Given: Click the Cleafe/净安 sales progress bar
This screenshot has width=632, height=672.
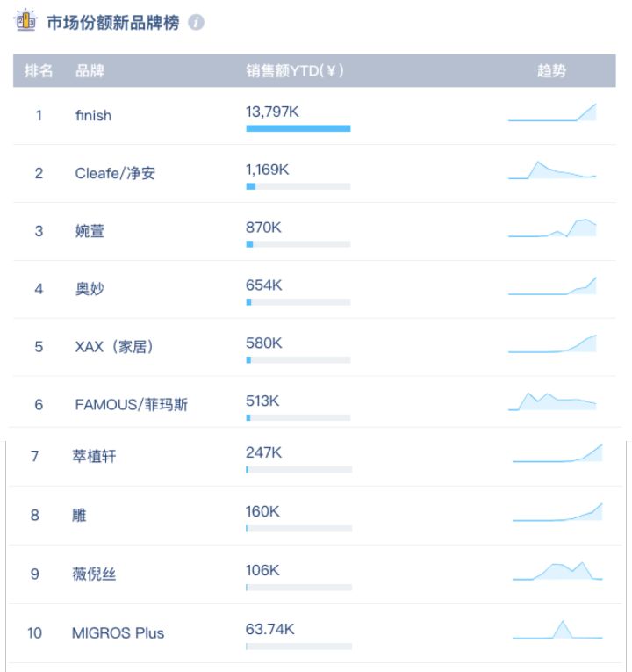Looking at the screenshot, I should coord(298,186).
